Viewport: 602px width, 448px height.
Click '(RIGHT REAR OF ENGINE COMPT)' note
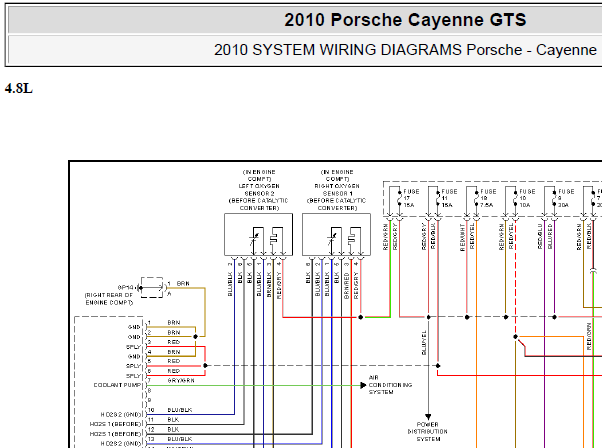(x=109, y=299)
